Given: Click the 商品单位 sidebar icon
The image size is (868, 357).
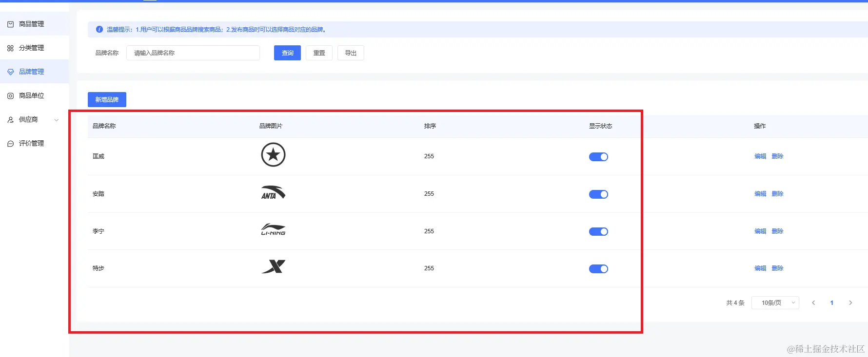Looking at the screenshot, I should pos(10,95).
